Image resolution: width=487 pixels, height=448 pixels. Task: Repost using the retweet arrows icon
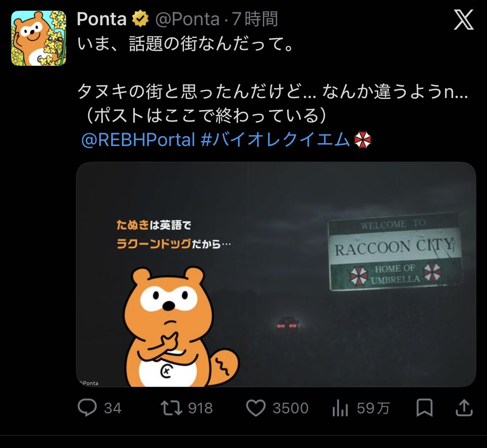172,408
